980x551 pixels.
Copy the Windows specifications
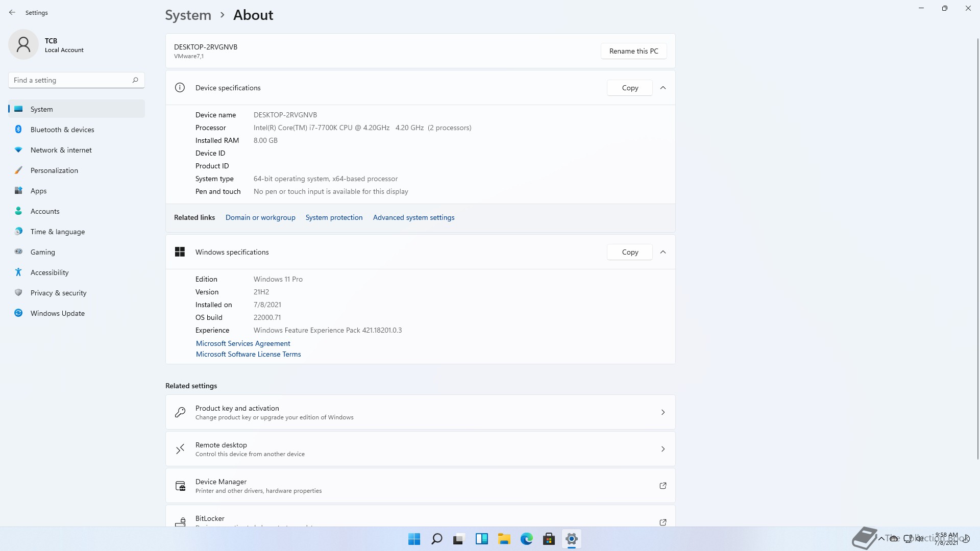coord(630,252)
